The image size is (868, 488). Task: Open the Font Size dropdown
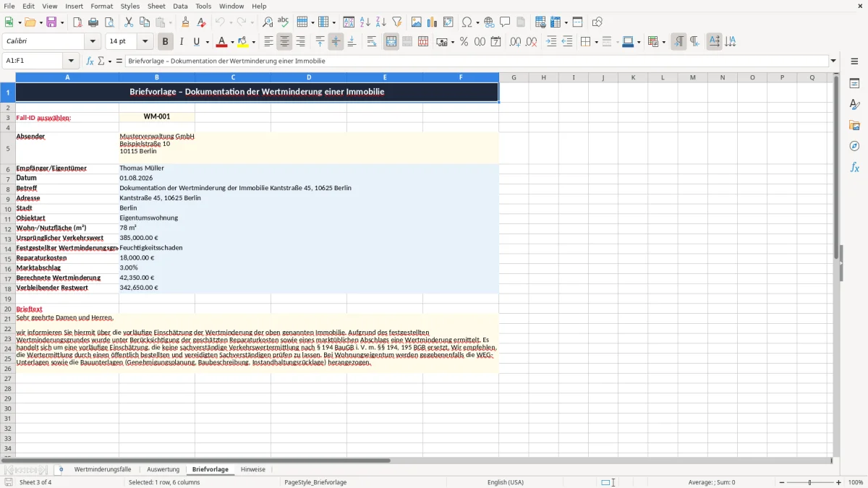[145, 42]
